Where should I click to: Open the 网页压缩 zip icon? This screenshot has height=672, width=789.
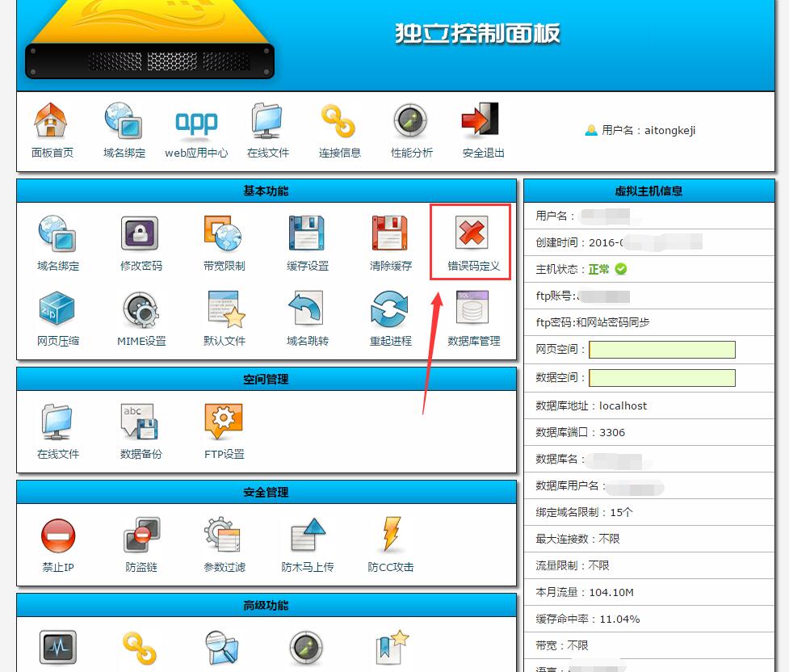(x=57, y=309)
